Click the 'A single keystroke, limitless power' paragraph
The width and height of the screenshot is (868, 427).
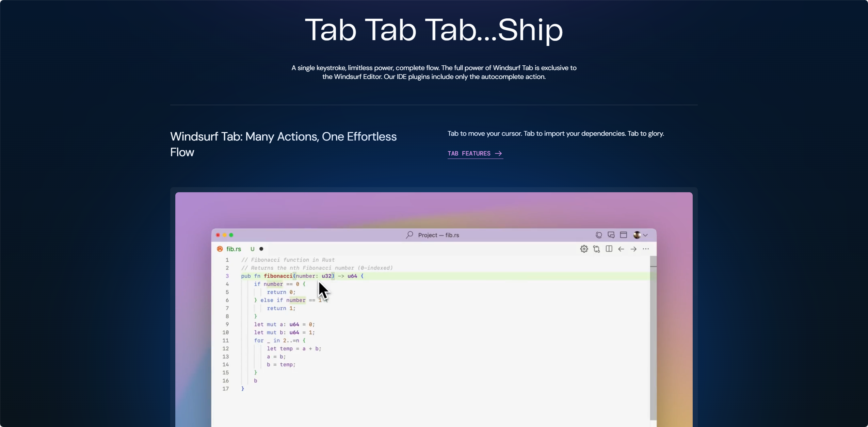click(434, 72)
